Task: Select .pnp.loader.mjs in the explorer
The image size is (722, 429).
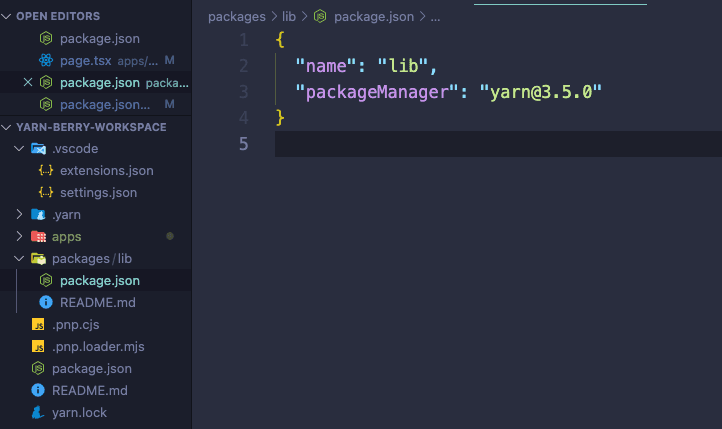Action: click(98, 346)
